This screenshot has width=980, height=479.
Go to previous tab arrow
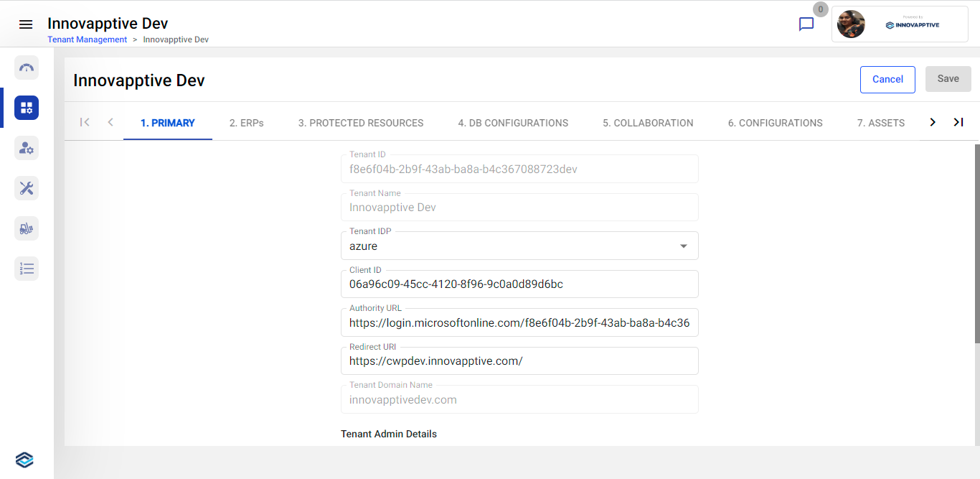coord(110,122)
